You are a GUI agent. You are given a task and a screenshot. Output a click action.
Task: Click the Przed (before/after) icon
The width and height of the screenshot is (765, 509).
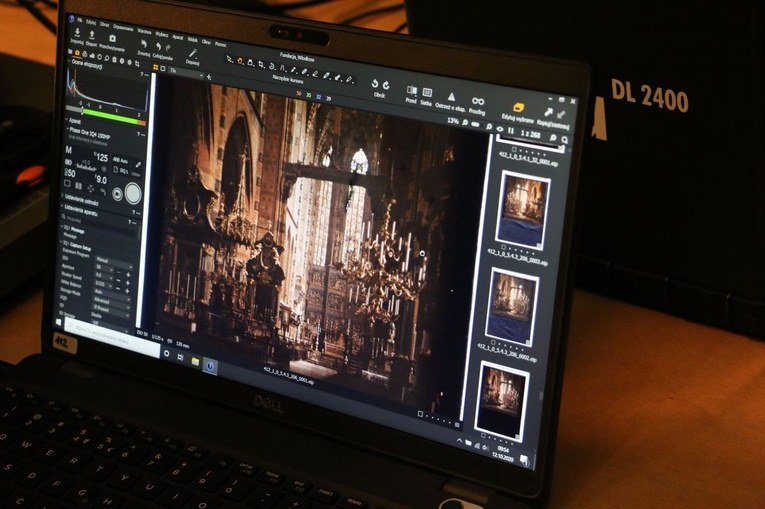pos(412,90)
